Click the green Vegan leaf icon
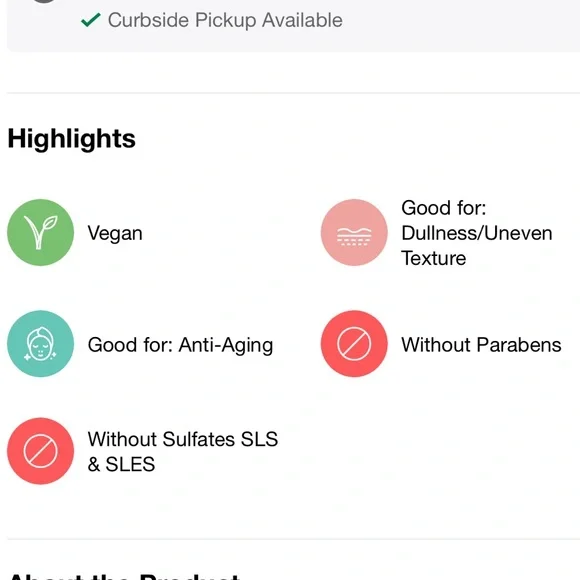This screenshot has height=580, width=580. click(40, 232)
